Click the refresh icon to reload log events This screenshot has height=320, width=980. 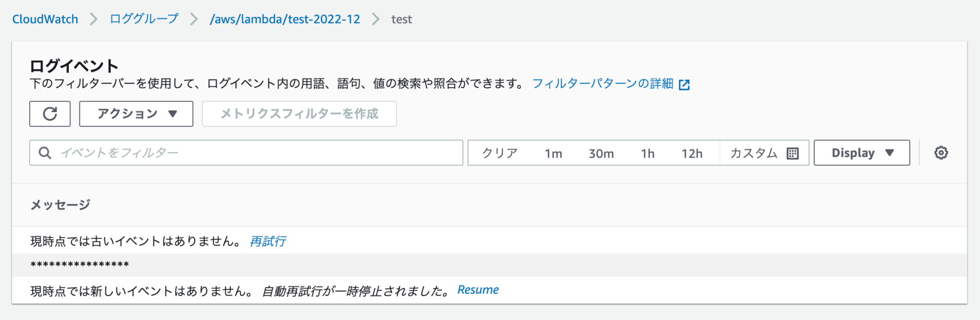(x=50, y=114)
